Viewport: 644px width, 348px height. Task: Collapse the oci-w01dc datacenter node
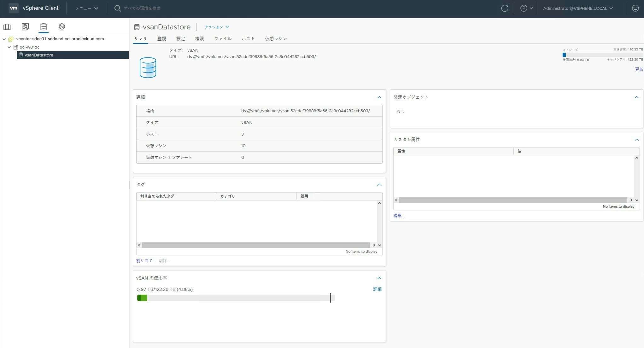(9, 47)
